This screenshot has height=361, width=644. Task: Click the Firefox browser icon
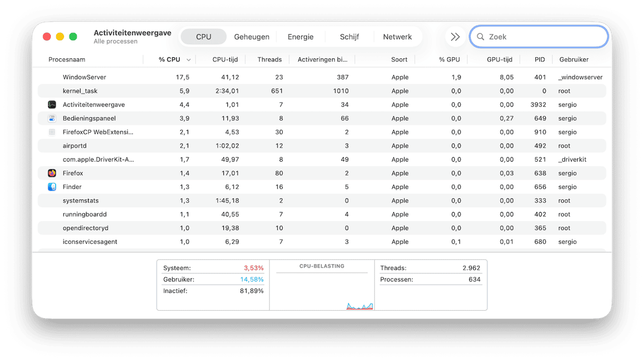[x=52, y=173]
